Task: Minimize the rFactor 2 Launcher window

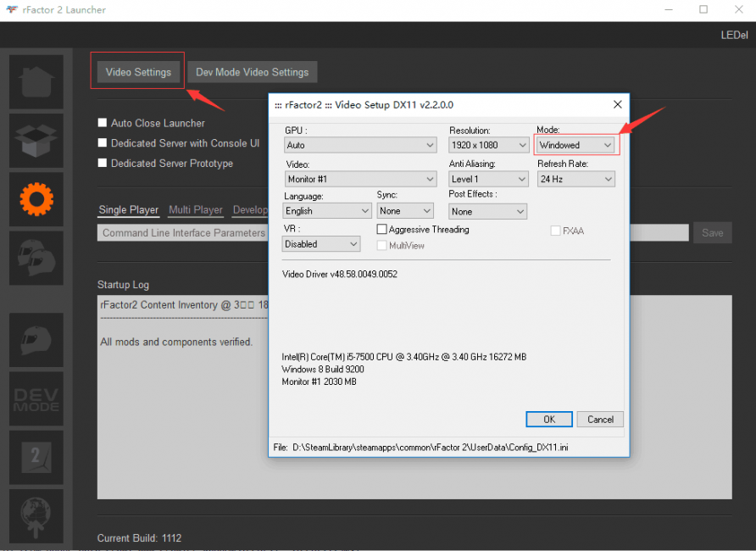Action: pos(669,9)
